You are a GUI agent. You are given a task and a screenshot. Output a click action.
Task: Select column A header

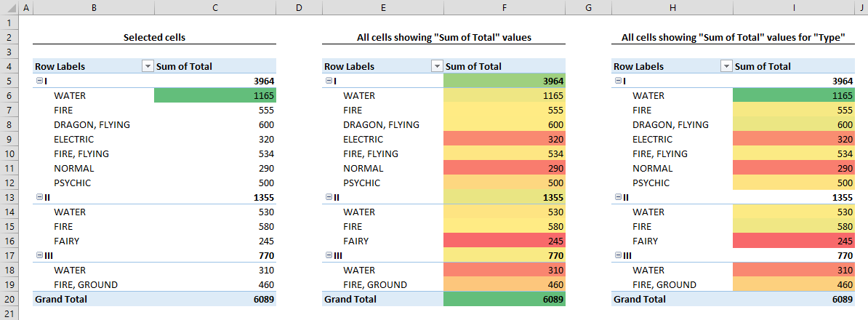[26, 8]
